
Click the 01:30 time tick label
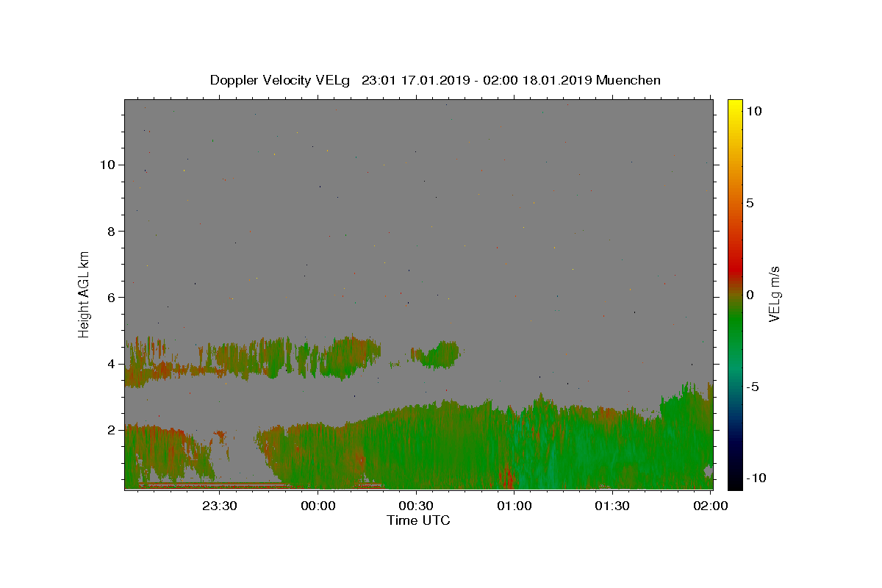(612, 506)
